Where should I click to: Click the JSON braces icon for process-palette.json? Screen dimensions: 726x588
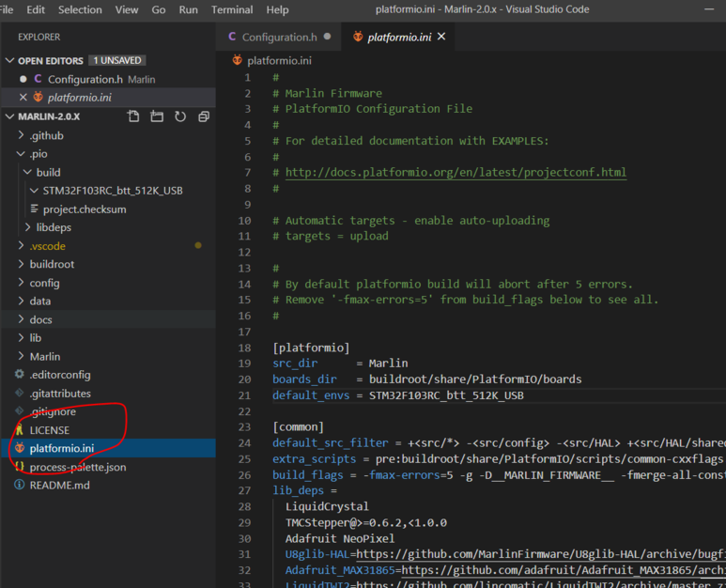[20, 466]
